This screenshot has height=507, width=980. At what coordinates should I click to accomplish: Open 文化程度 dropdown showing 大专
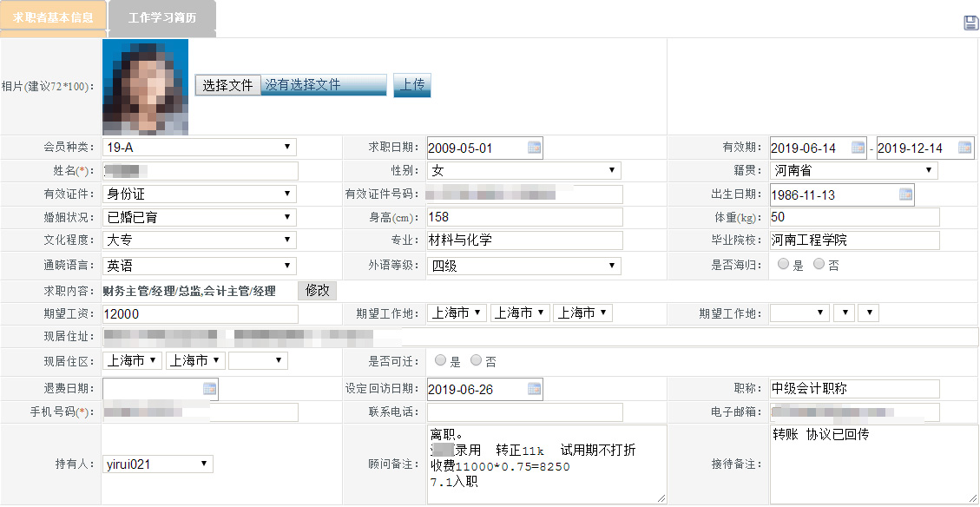click(x=200, y=240)
